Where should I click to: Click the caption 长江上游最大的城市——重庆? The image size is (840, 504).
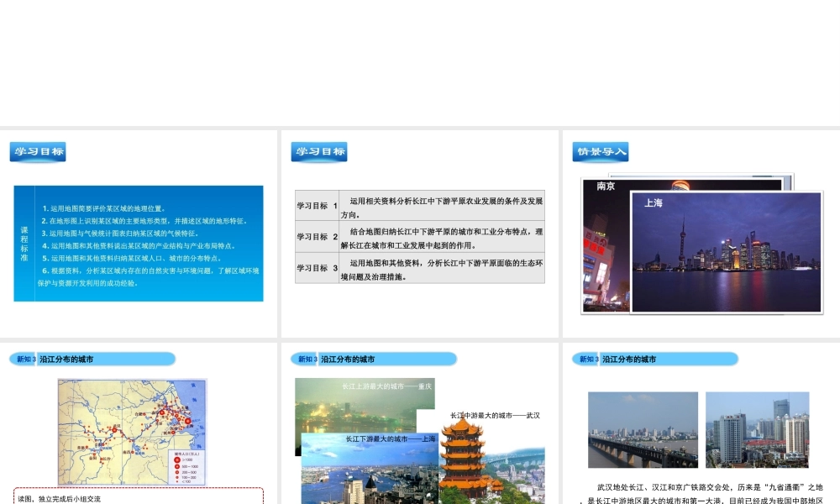pyautogui.click(x=386, y=386)
